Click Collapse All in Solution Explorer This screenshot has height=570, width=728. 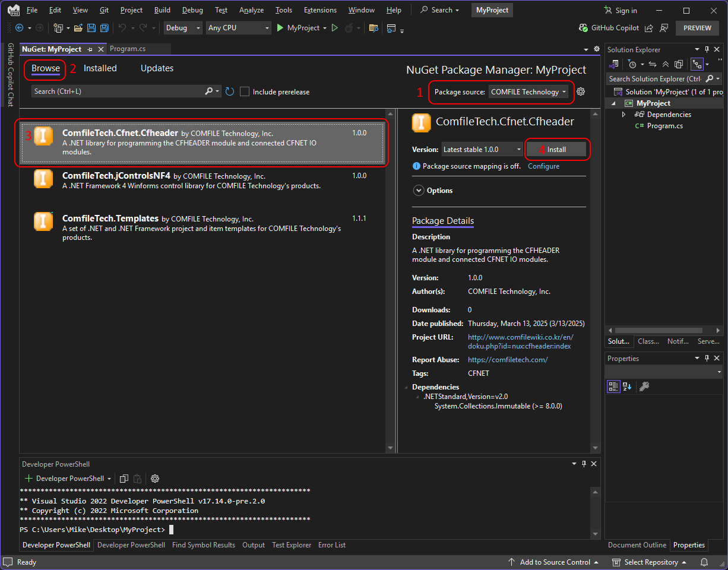(x=665, y=64)
